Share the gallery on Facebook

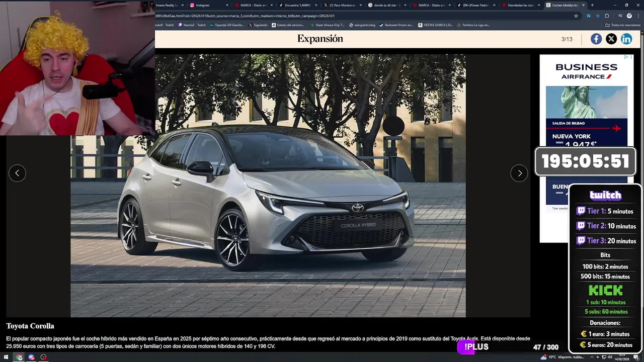tap(596, 39)
